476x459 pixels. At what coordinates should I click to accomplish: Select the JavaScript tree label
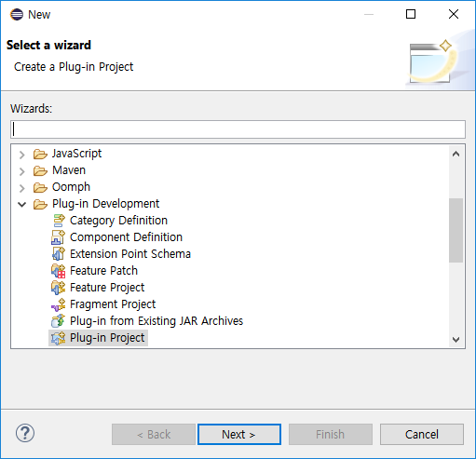pos(76,154)
